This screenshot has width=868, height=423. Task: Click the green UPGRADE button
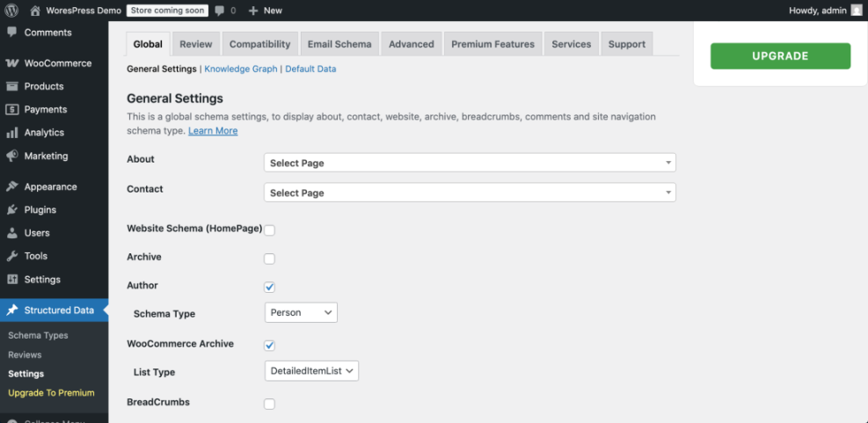coord(781,56)
